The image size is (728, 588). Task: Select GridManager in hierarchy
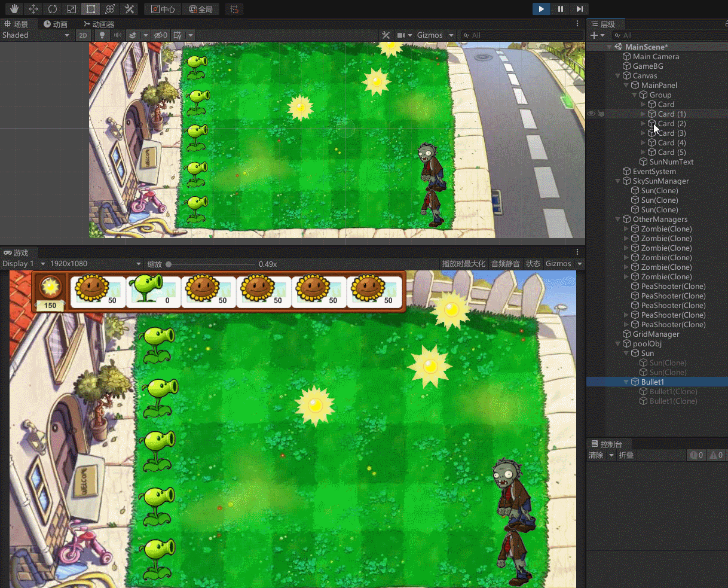(x=656, y=334)
